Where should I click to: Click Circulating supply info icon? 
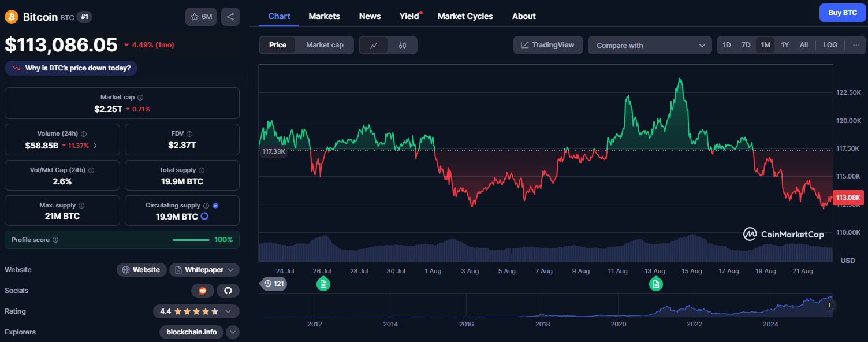point(206,205)
